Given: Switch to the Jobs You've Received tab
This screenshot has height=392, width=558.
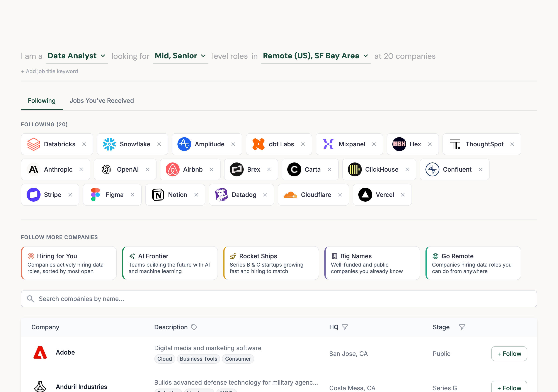Looking at the screenshot, I should tap(102, 101).
